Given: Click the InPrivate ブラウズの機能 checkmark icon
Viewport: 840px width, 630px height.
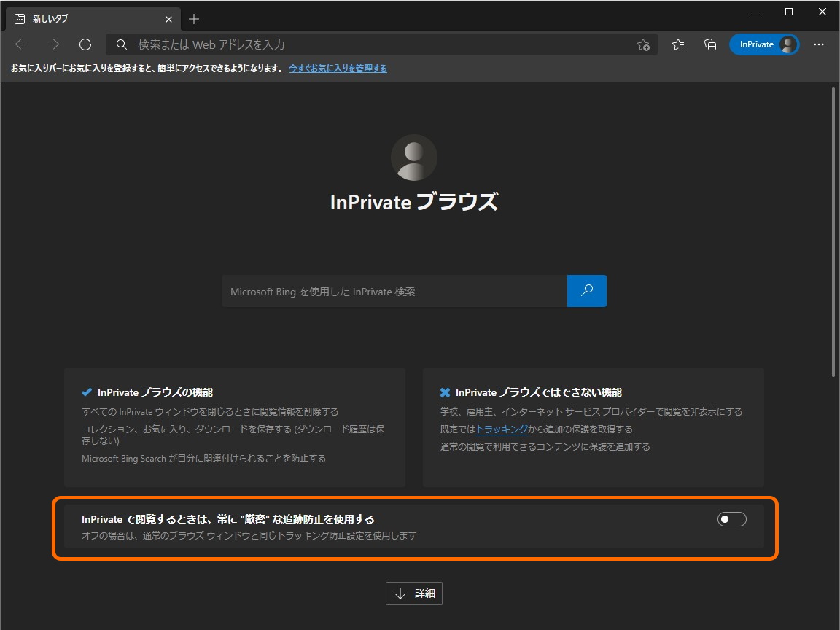Looking at the screenshot, I should click(x=85, y=392).
